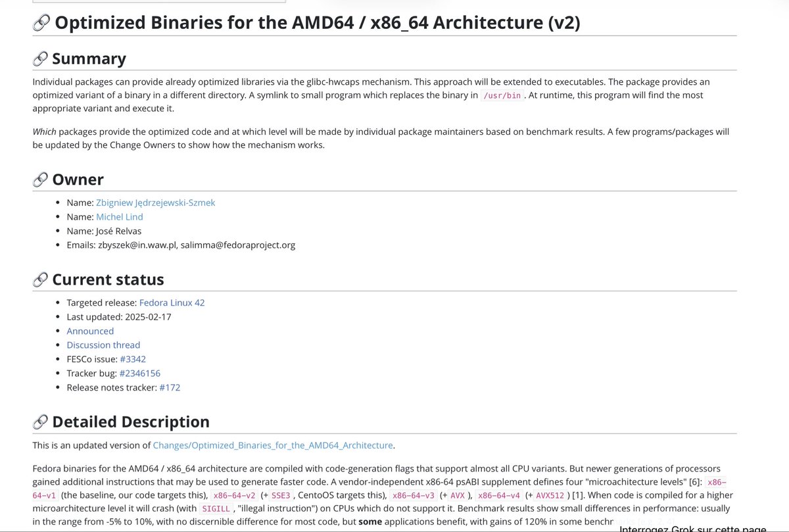The width and height of the screenshot is (789, 532).
Task: Click the SSE3 code label
Action: [281, 495]
